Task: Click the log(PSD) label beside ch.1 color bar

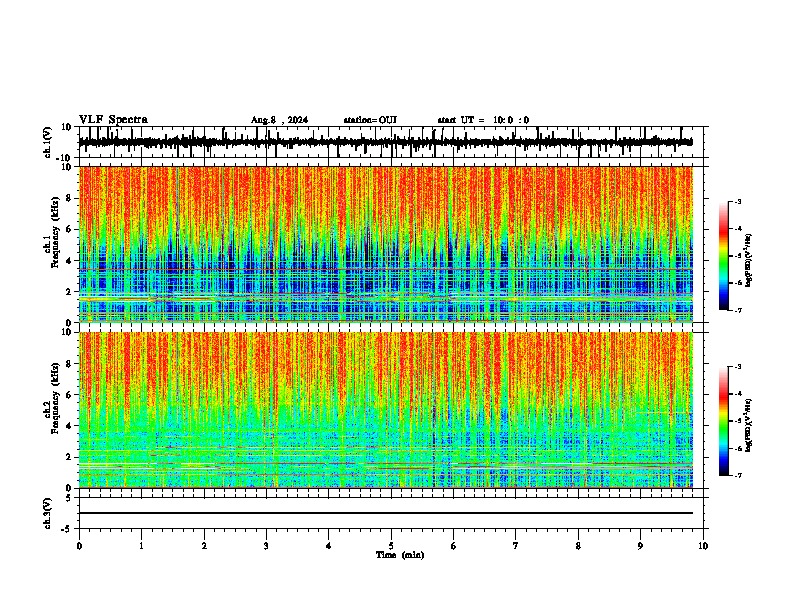Action: tap(749, 261)
